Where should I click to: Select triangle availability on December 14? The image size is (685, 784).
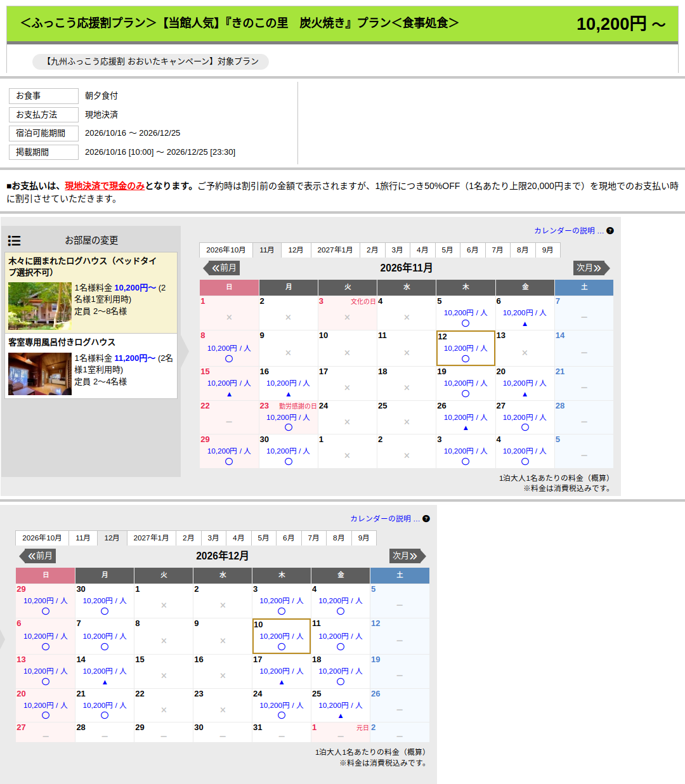point(105,683)
